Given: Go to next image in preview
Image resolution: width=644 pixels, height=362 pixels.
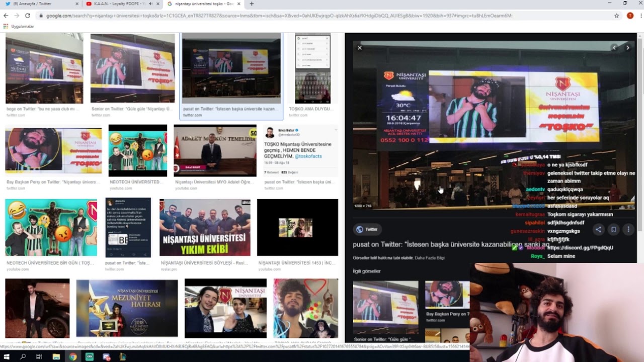Looking at the screenshot, I should click(x=627, y=48).
